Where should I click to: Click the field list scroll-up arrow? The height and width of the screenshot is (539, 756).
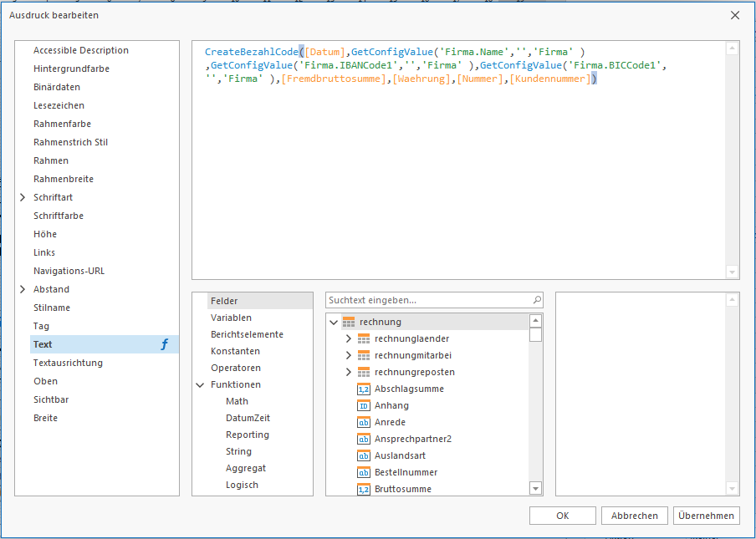click(x=535, y=321)
